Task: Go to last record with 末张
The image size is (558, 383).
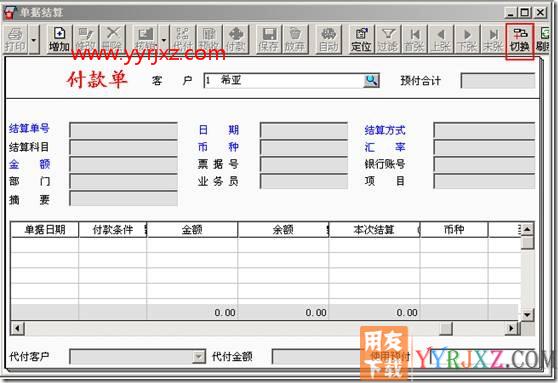Action: (493, 39)
